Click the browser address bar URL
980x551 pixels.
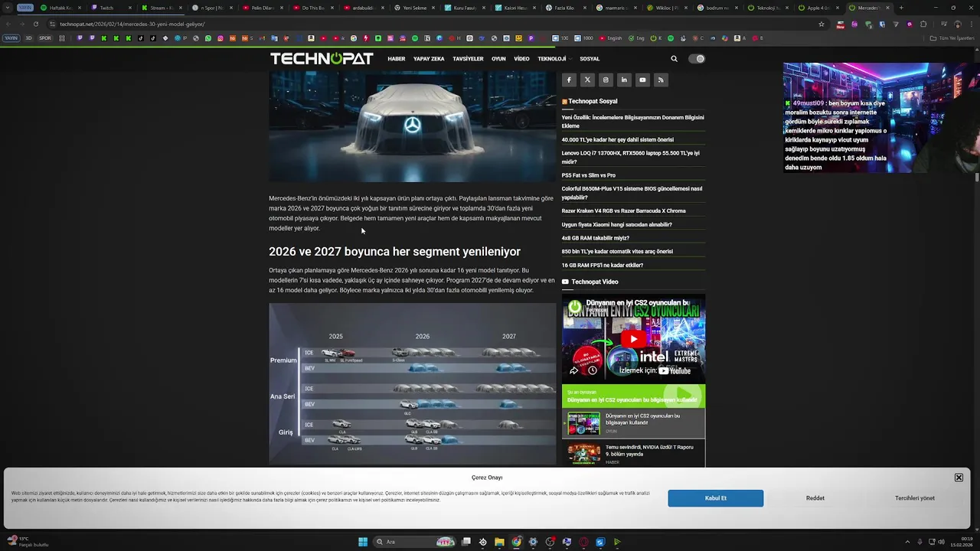[x=132, y=24]
